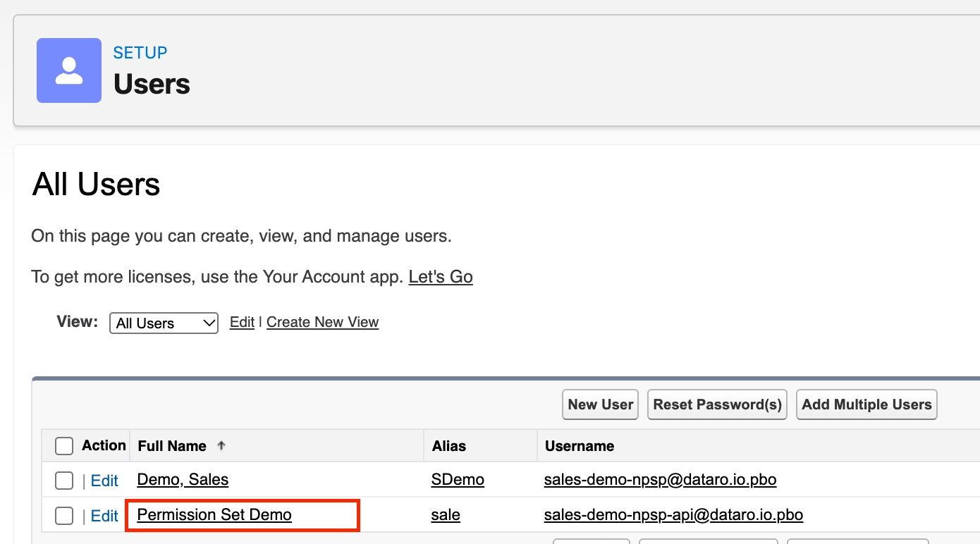The height and width of the screenshot is (544, 980).
Task: Click the Users setup person icon
Action: tap(69, 70)
